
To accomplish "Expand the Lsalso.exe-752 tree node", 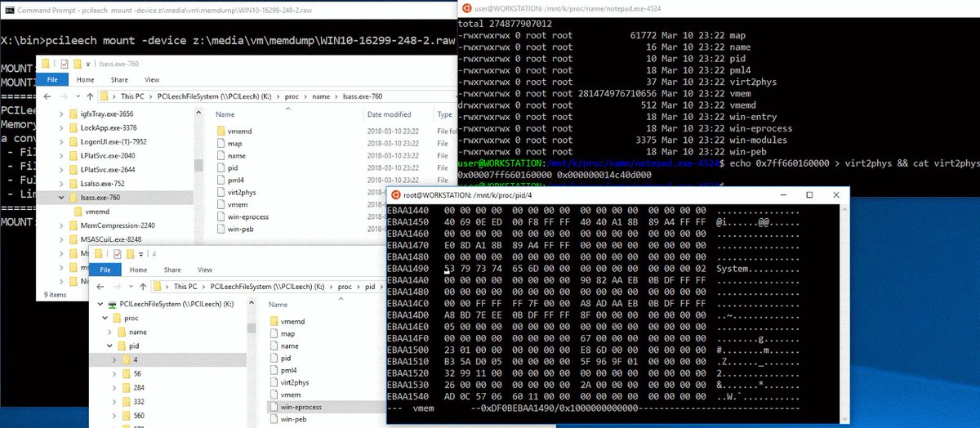I will click(63, 184).
